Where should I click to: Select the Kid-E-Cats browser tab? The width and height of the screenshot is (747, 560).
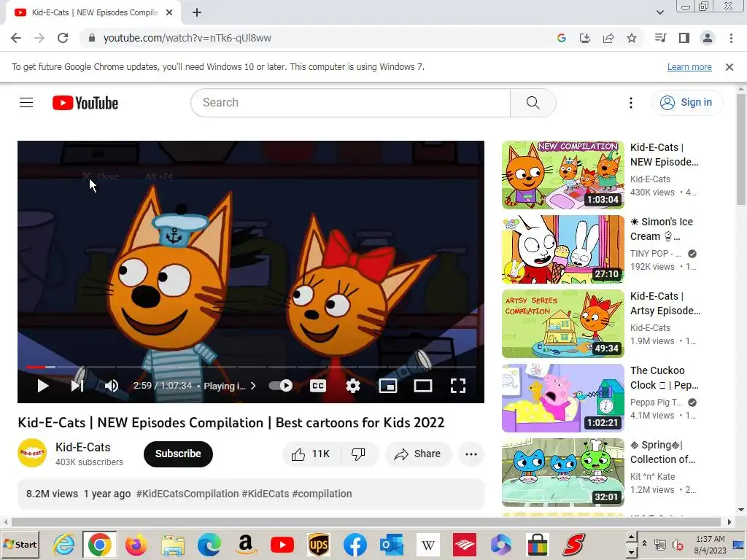click(x=93, y=13)
